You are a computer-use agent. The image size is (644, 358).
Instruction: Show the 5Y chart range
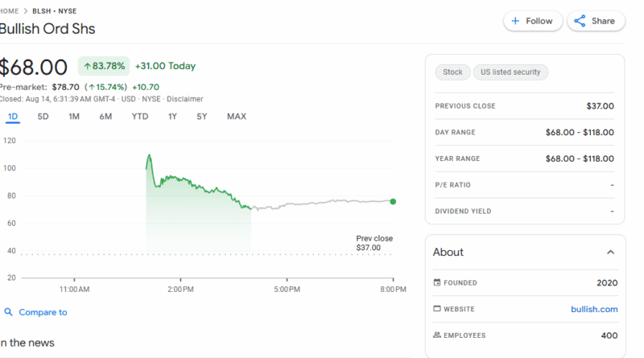point(202,117)
